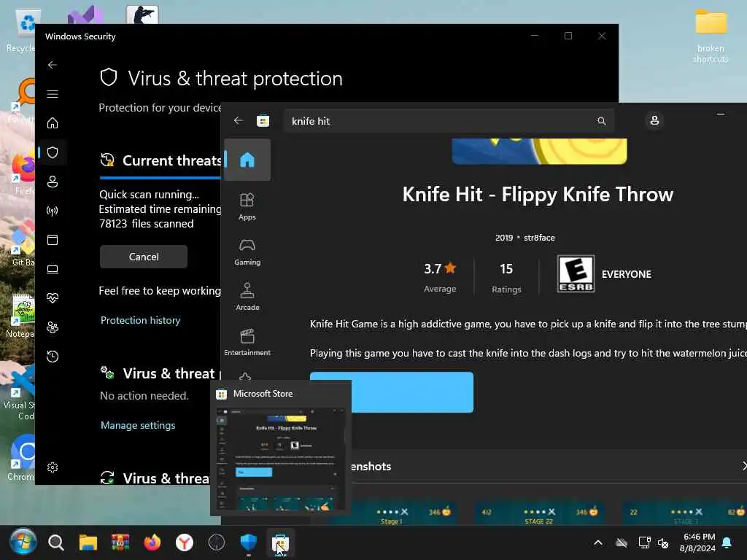Open the Start button on taskbar
747x560 pixels.
click(x=23, y=542)
